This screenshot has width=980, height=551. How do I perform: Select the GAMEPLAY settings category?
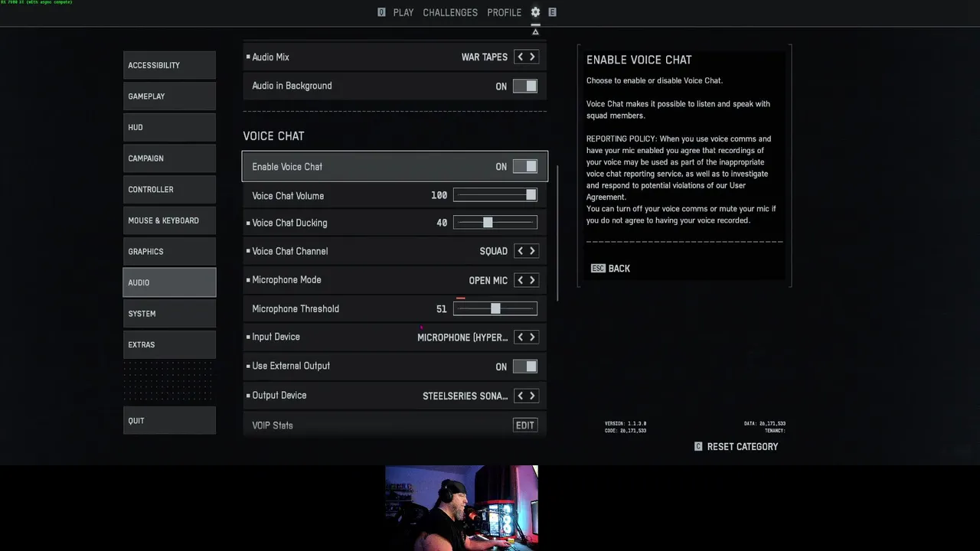pos(169,96)
